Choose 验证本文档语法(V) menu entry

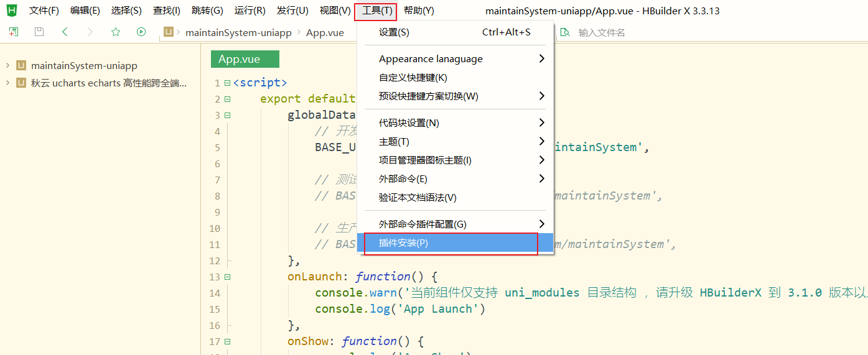(x=455, y=197)
